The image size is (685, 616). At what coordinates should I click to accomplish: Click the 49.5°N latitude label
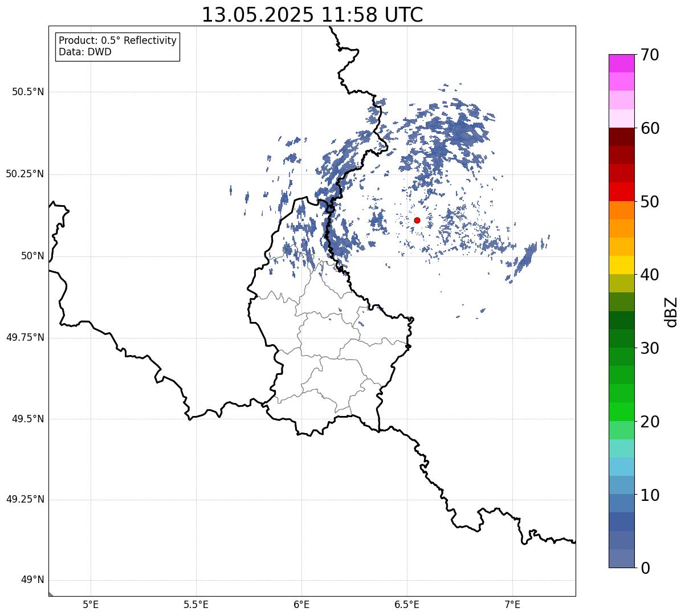28,419
